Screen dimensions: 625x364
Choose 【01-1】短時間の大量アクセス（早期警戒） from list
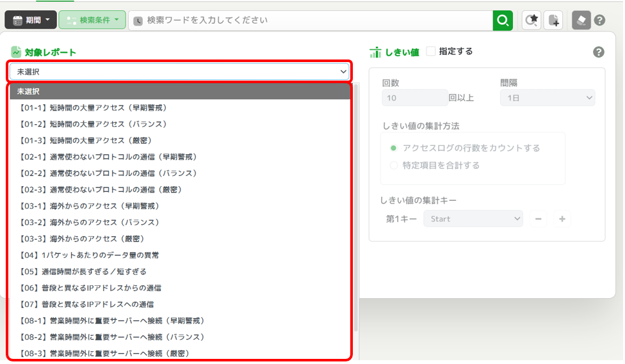[92, 107]
